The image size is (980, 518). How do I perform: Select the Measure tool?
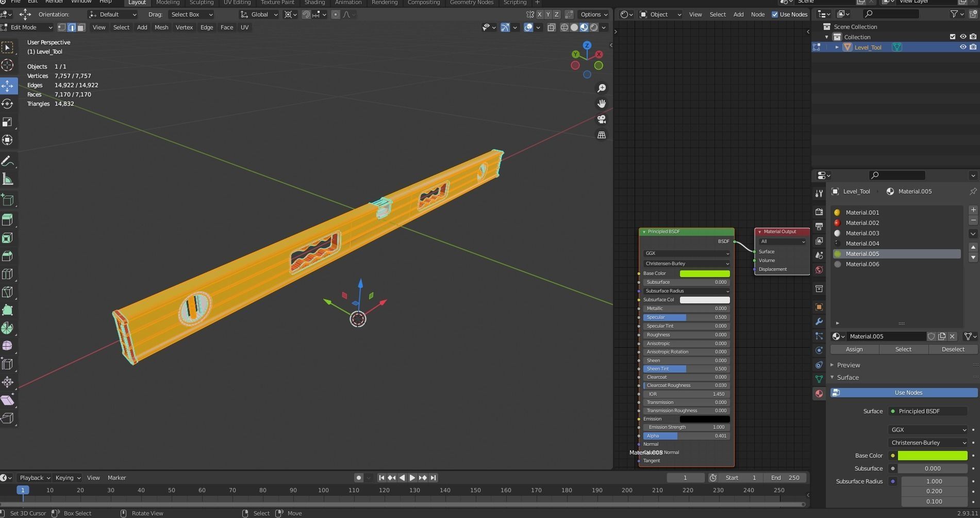click(8, 180)
